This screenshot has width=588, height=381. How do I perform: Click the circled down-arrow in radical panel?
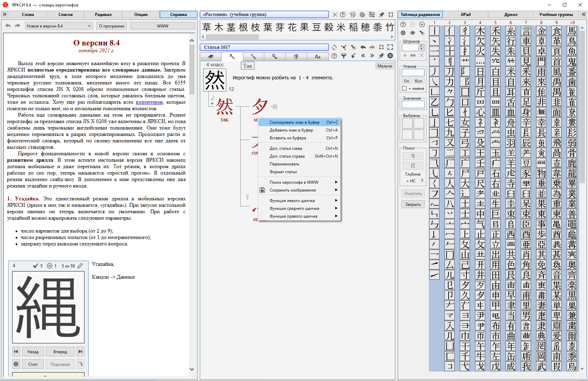pyautogui.click(x=422, y=24)
